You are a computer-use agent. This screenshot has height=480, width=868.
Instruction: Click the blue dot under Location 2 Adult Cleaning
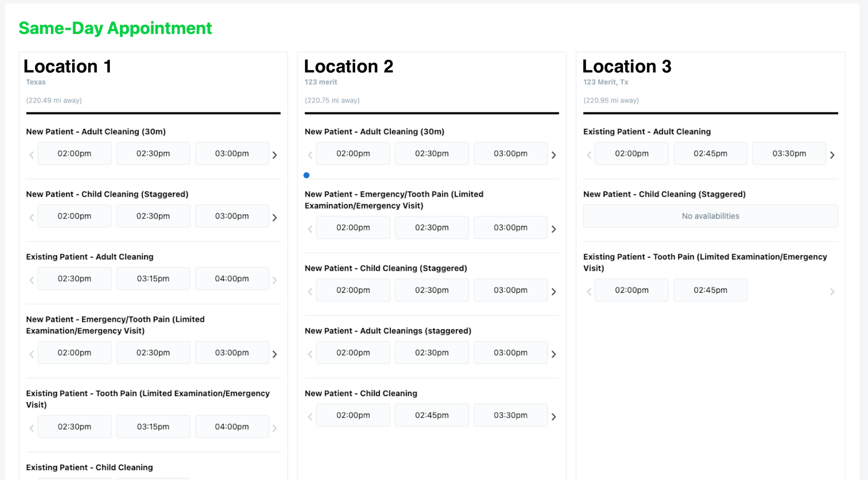[x=306, y=175]
